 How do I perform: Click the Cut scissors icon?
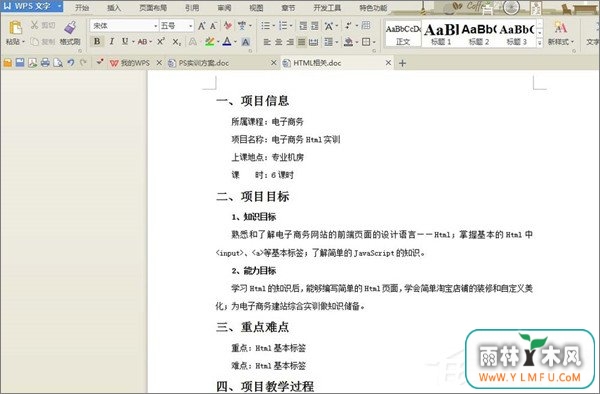point(34,25)
